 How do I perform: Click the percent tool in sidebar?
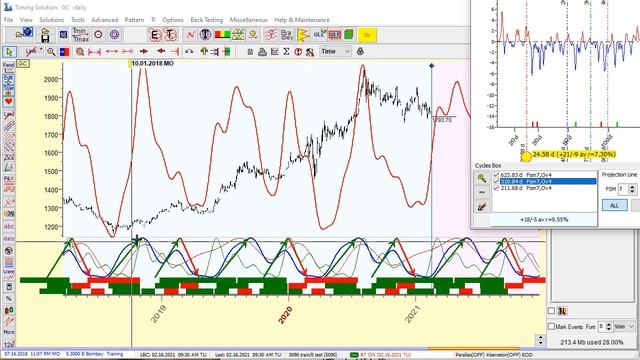tap(9, 299)
